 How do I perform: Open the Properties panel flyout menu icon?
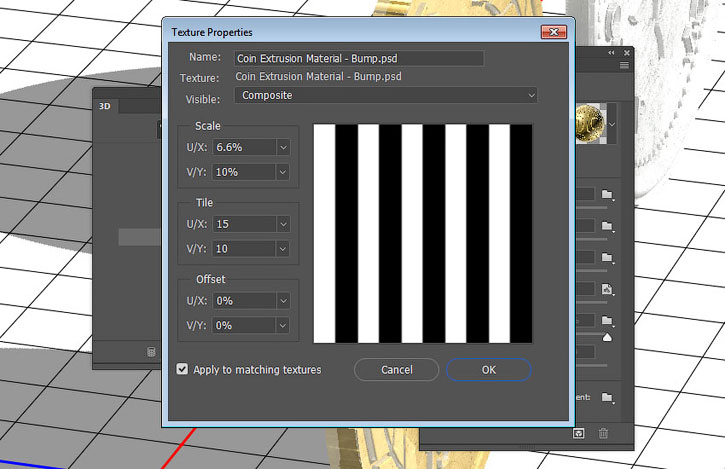click(624, 65)
